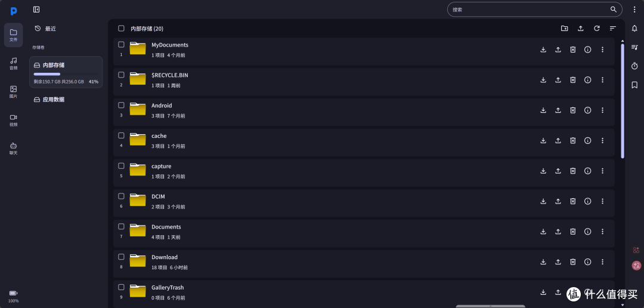Open the Chat robot icon
Viewport: 644px width, 308px height.
14,149
